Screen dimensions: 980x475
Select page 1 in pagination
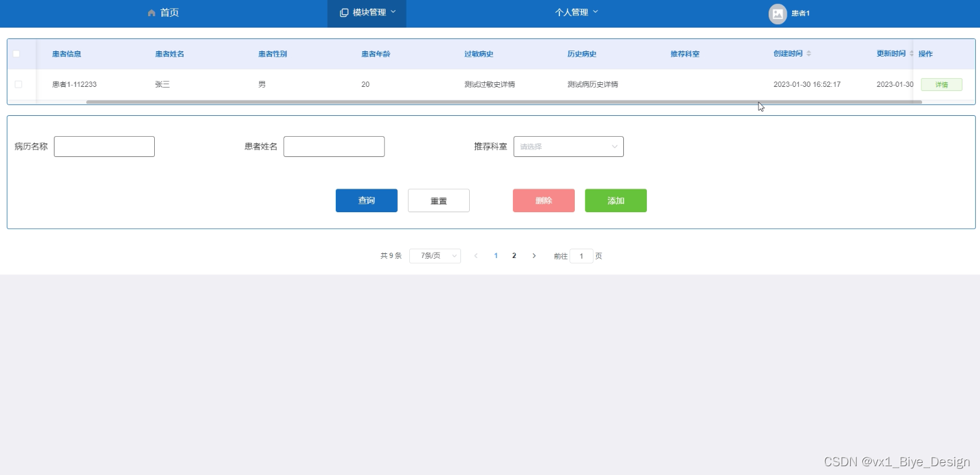(496, 256)
